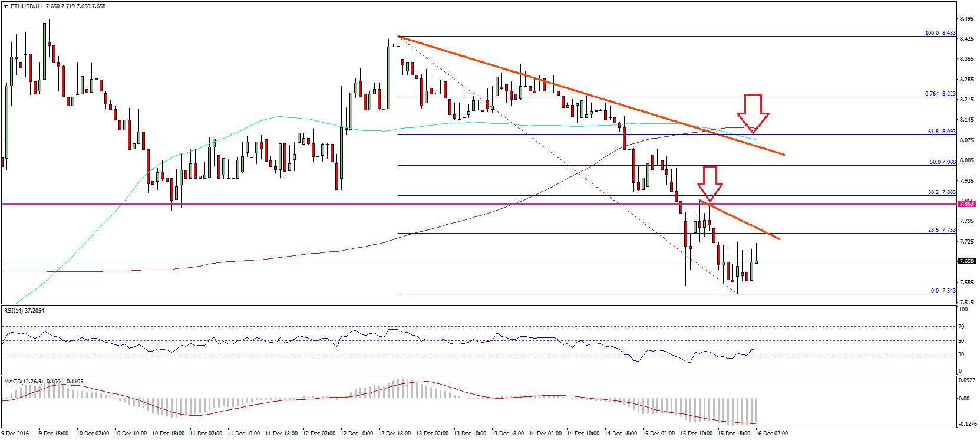Click the MACD scale value -0.1276
Viewport: 980px width, 440px height.
(x=968, y=423)
